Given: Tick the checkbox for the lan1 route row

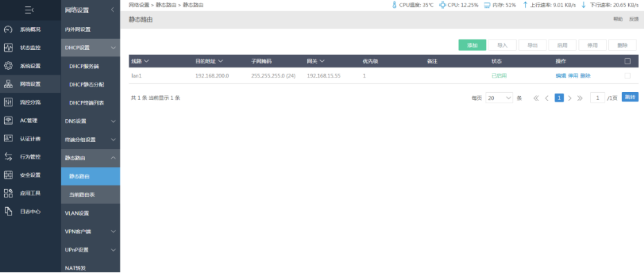Looking at the screenshot, I should click(627, 76).
